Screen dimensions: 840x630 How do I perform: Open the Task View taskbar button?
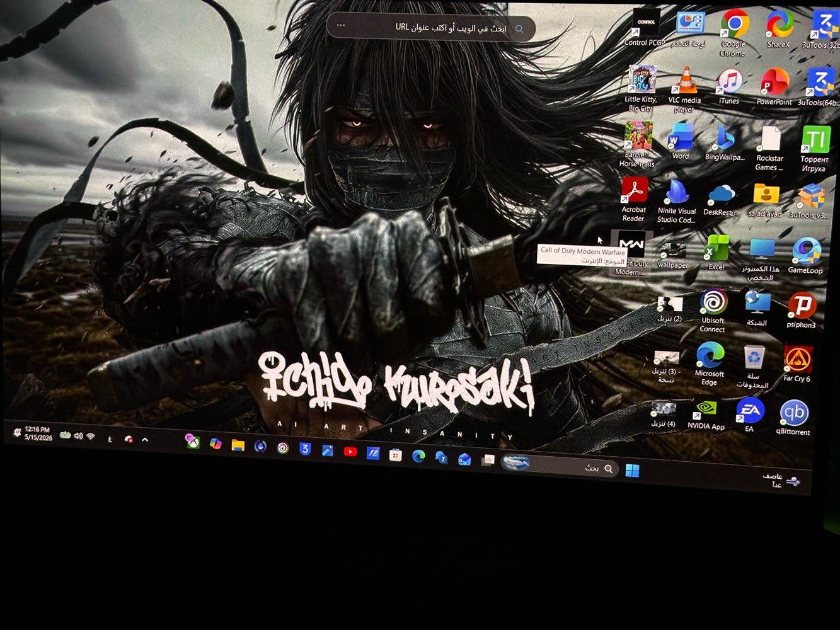click(x=488, y=461)
